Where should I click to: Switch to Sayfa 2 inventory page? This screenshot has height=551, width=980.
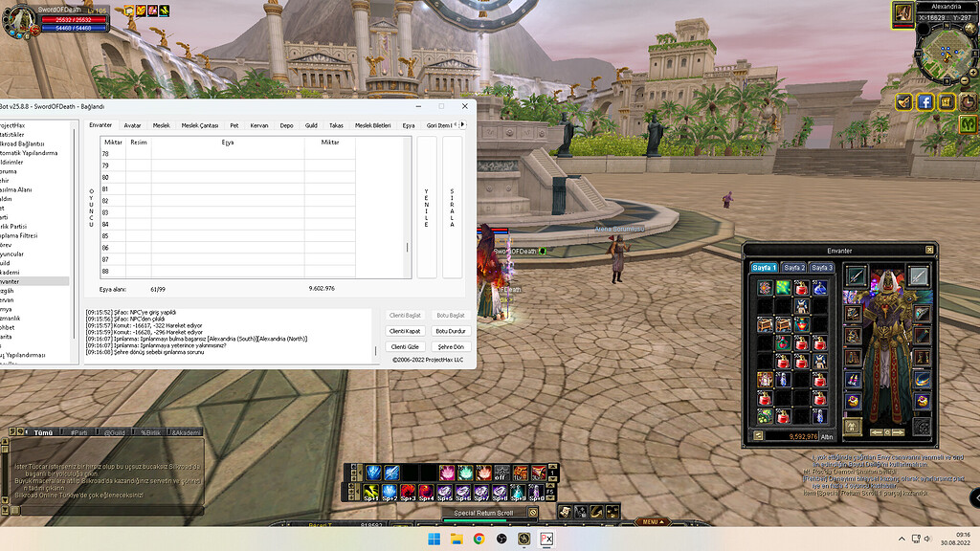794,268
